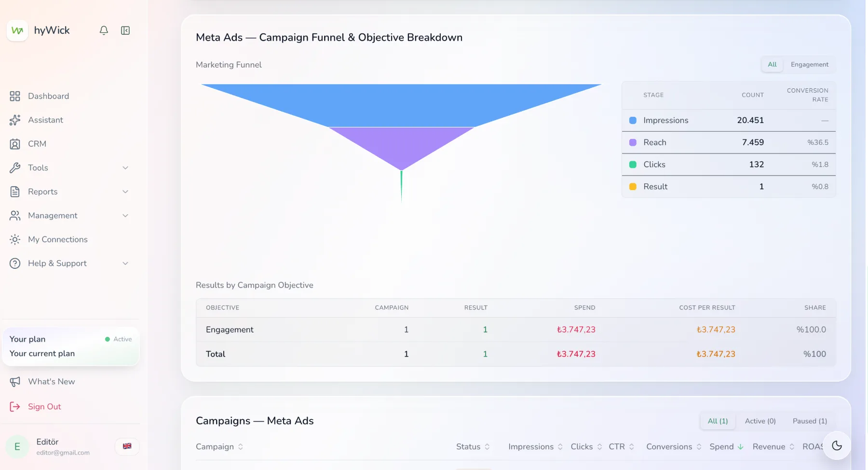The image size is (868, 470).
Task: Click the purple Reach legend swatch
Action: point(633,143)
